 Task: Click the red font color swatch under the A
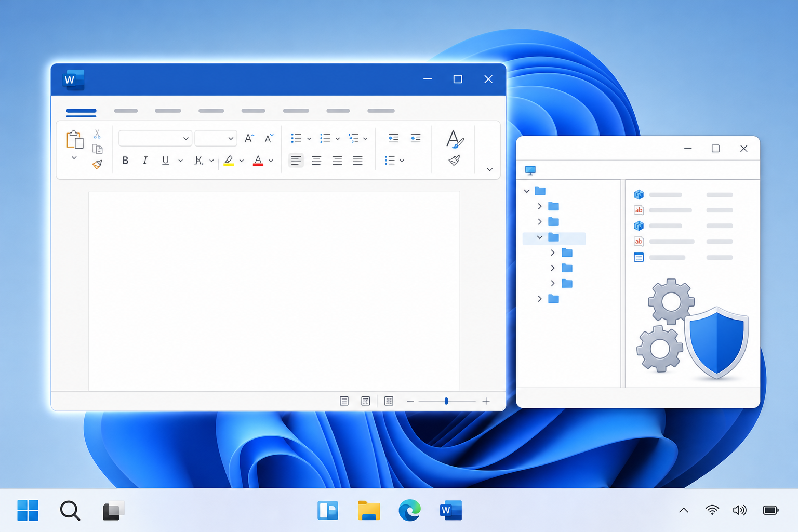[258, 165]
